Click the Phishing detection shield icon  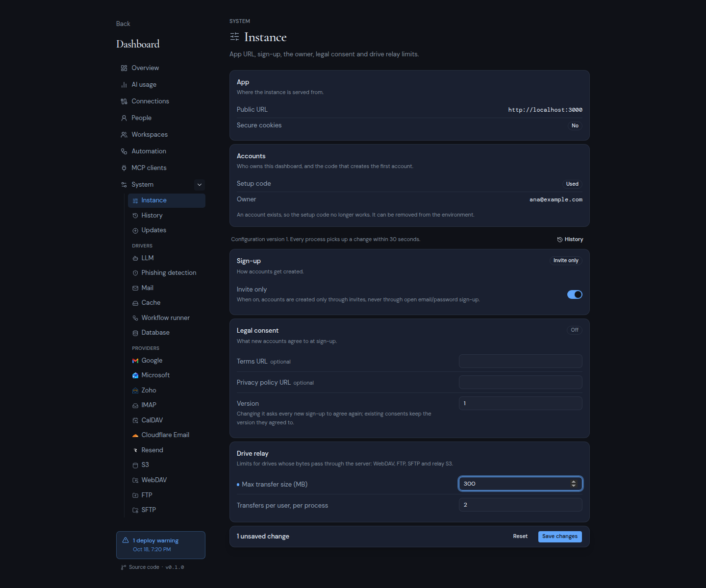(x=135, y=273)
